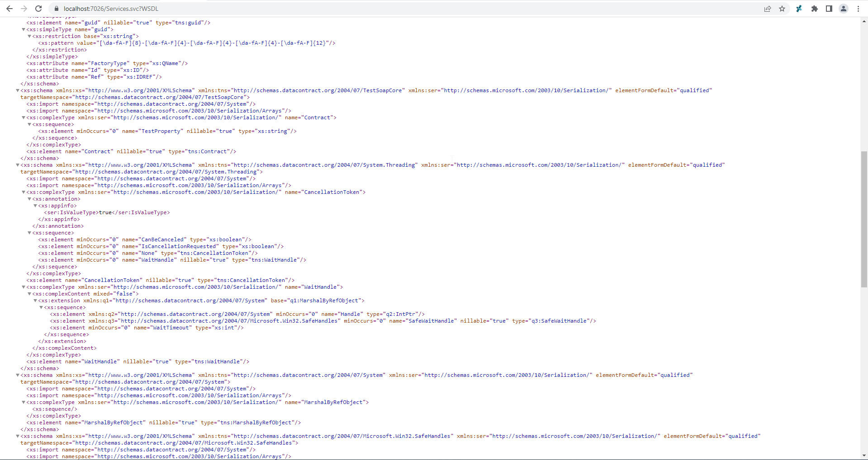This screenshot has height=460, width=868.
Task: Click the CanBeCanceled element line
Action: (x=145, y=240)
